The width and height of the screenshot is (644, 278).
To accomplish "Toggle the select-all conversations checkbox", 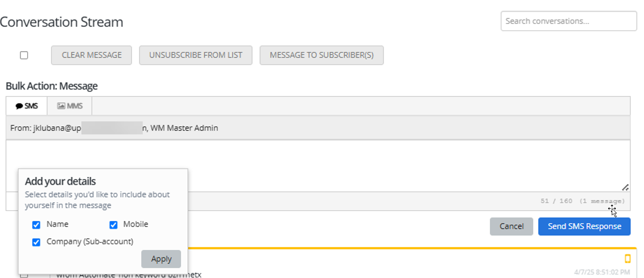I will pos(24,55).
